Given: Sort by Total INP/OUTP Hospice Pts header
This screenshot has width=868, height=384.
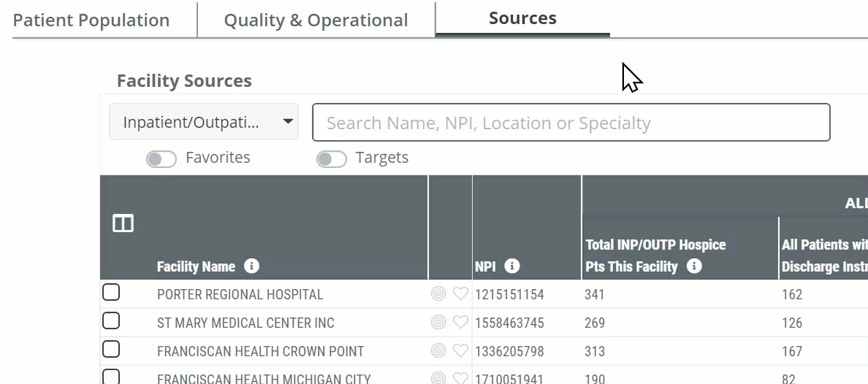Looking at the screenshot, I should click(x=655, y=256).
